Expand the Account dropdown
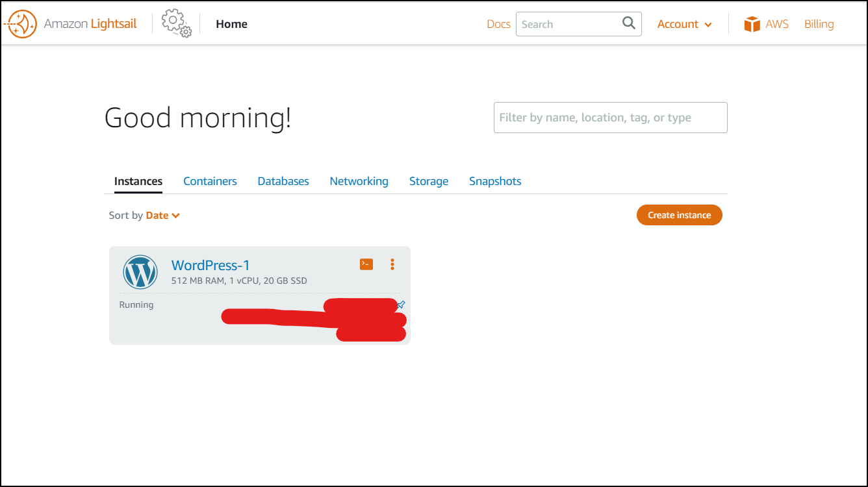This screenshot has width=868, height=487. [x=685, y=24]
